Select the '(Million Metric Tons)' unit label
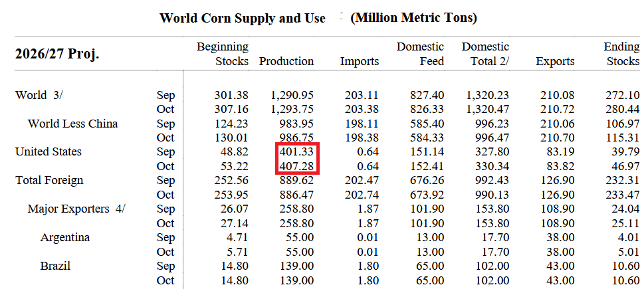This screenshot has width=644, height=295. 413,18
